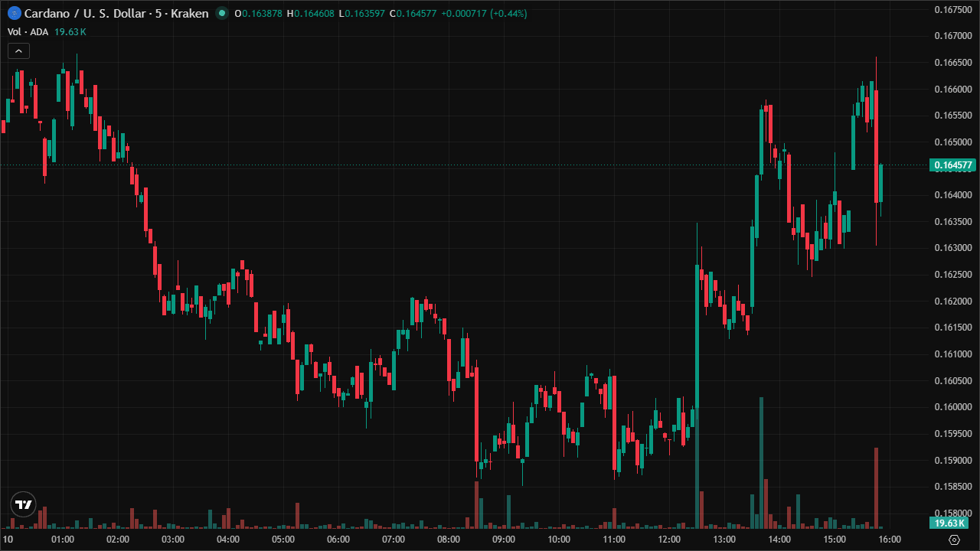Click the 0.162500 price axis label

point(953,275)
